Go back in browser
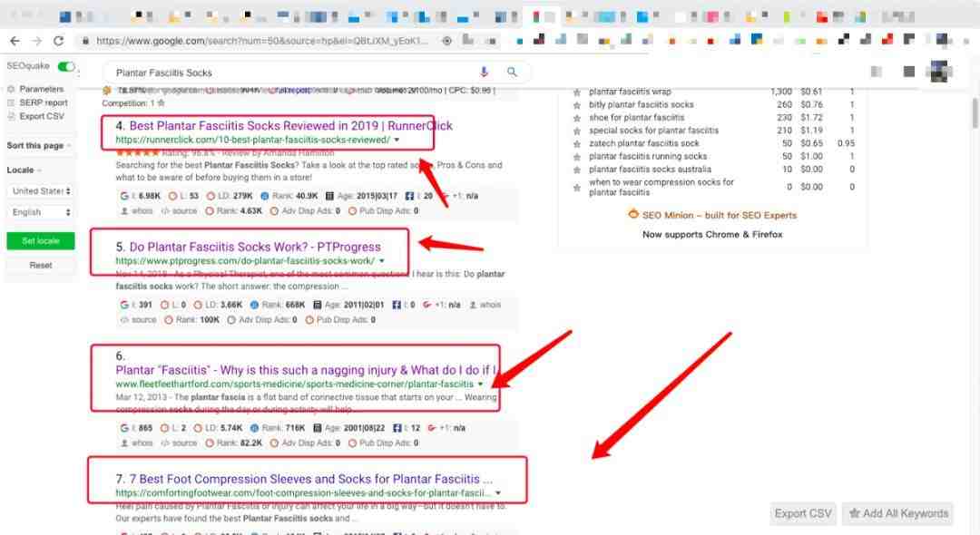The height and width of the screenshot is (535, 980). point(15,41)
